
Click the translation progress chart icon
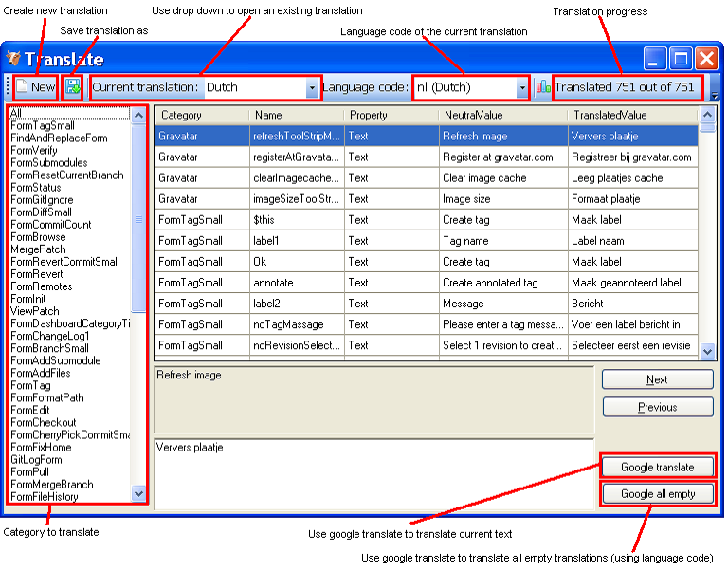click(543, 87)
